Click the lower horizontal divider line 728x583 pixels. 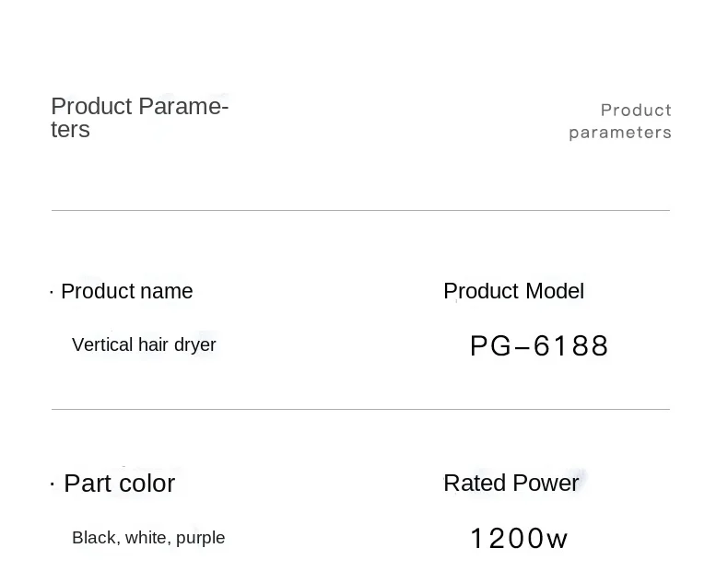(360, 409)
